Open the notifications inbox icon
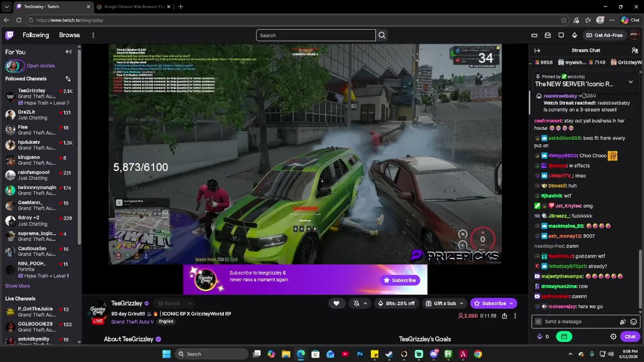Viewport: 644px width, 362px height. (x=547, y=35)
